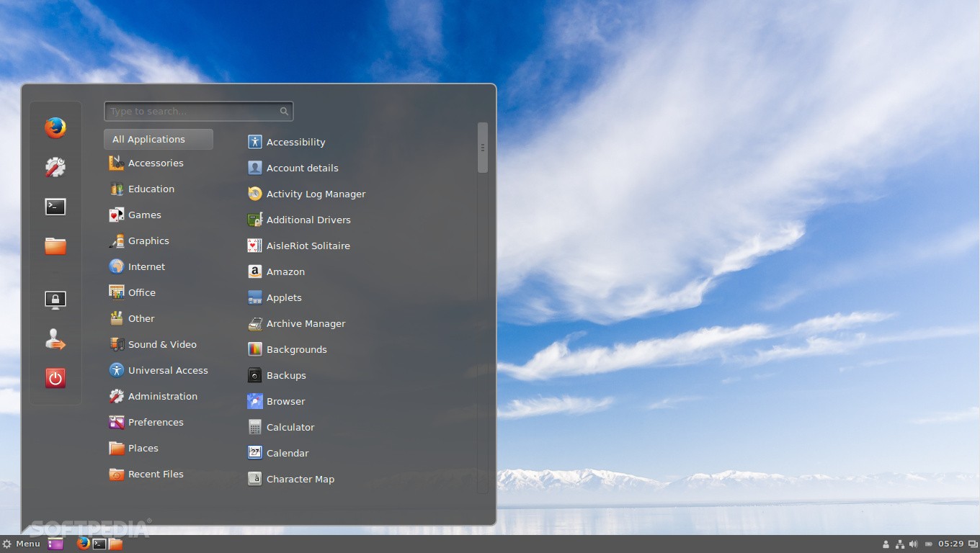
Task: Open Character Map application
Action: [300, 479]
